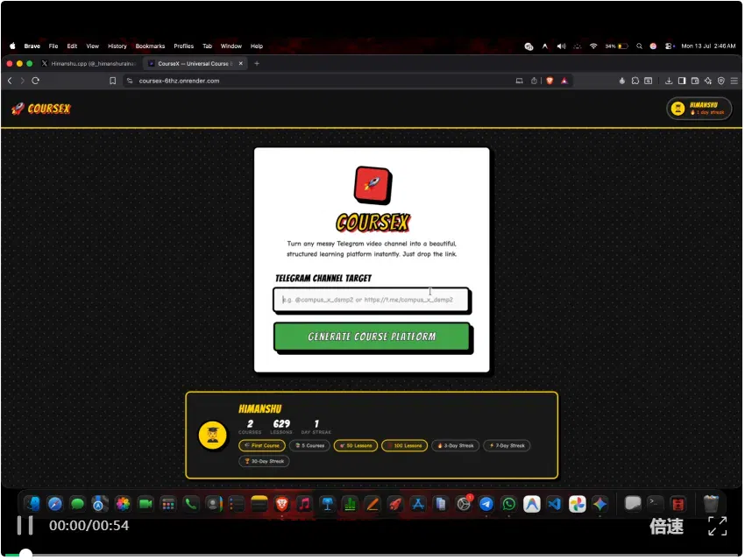Open Brave browser from the dock
This screenshot has height=560, width=745.
pos(281,505)
